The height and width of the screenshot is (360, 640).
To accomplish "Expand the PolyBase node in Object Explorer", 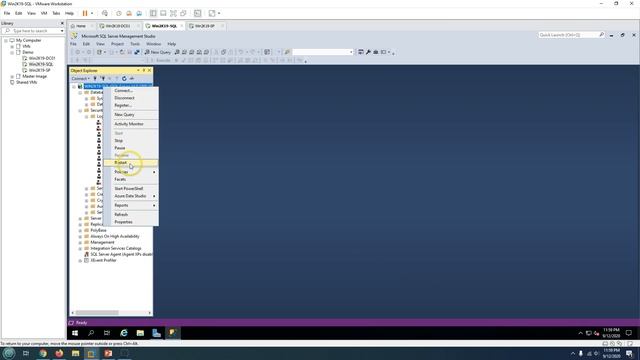I will [80, 230].
